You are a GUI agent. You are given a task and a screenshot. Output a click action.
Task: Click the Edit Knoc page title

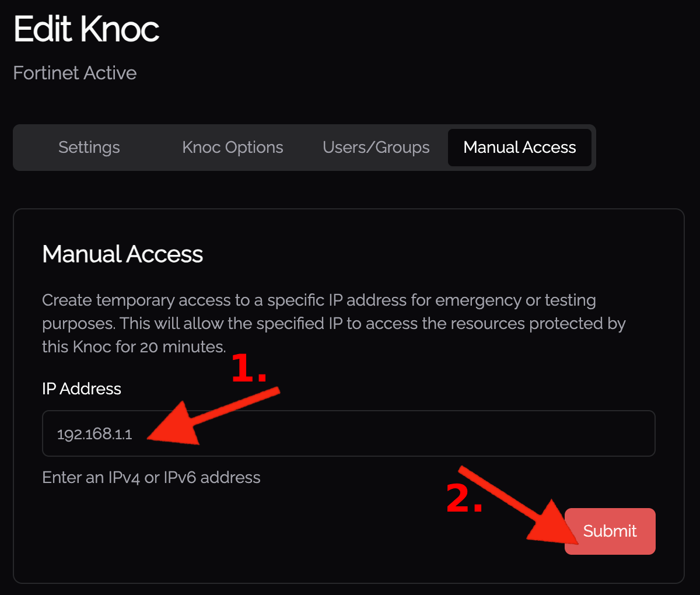86,28
